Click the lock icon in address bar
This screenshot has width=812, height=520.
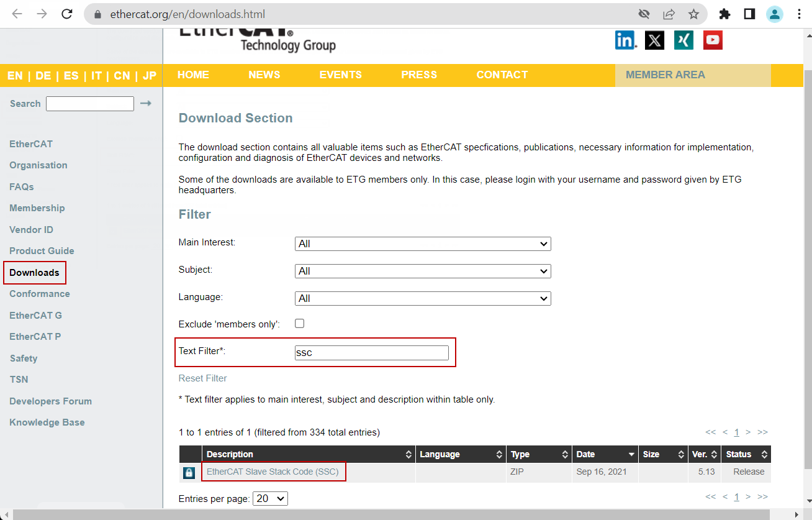tap(97, 14)
